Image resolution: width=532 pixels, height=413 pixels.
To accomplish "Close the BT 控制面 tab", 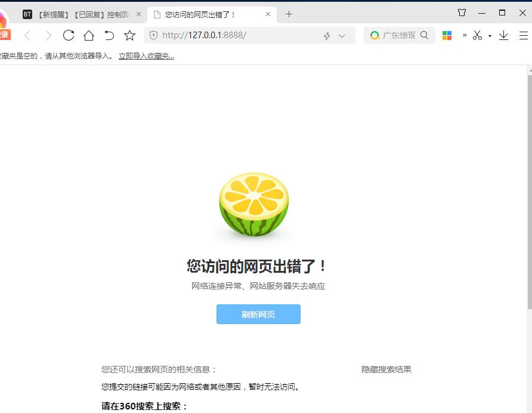I will (138, 14).
